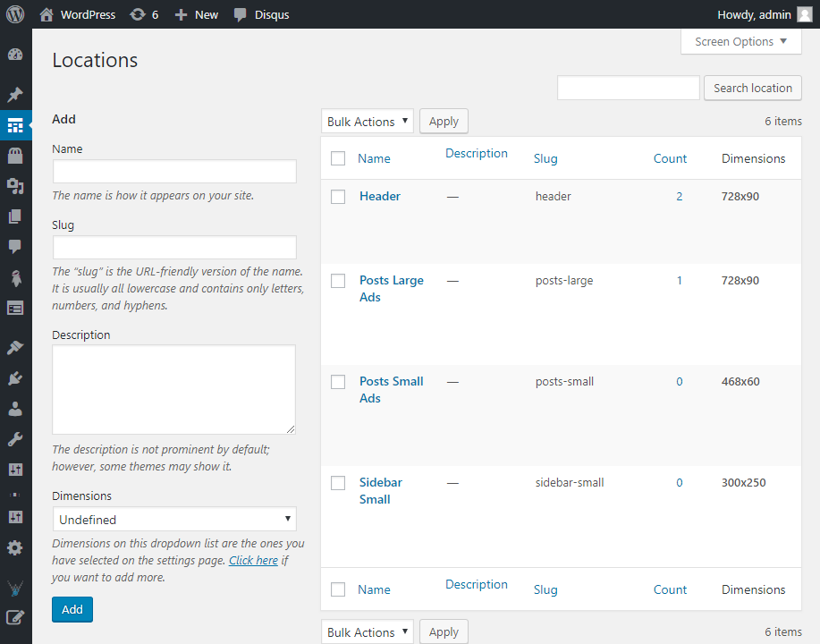Open Media via camera and music icon
Screen dimensions: 820x644
[15, 186]
